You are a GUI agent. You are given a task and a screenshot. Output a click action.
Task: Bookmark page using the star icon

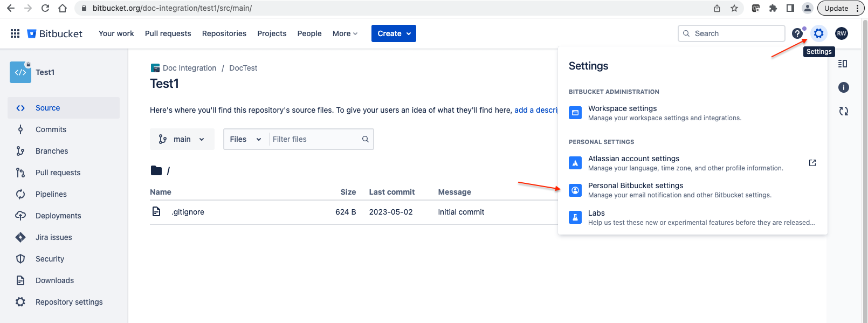734,8
